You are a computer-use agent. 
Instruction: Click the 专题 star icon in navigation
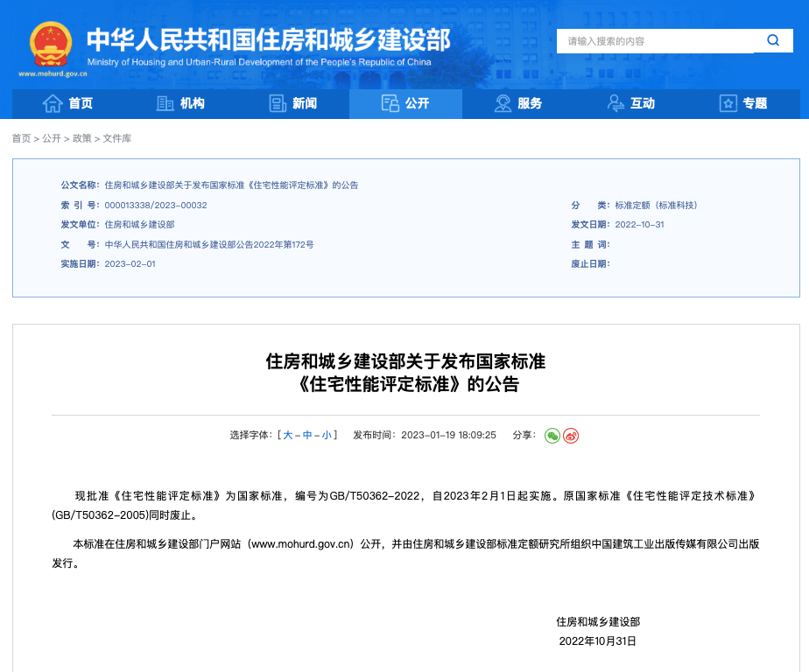point(727,103)
